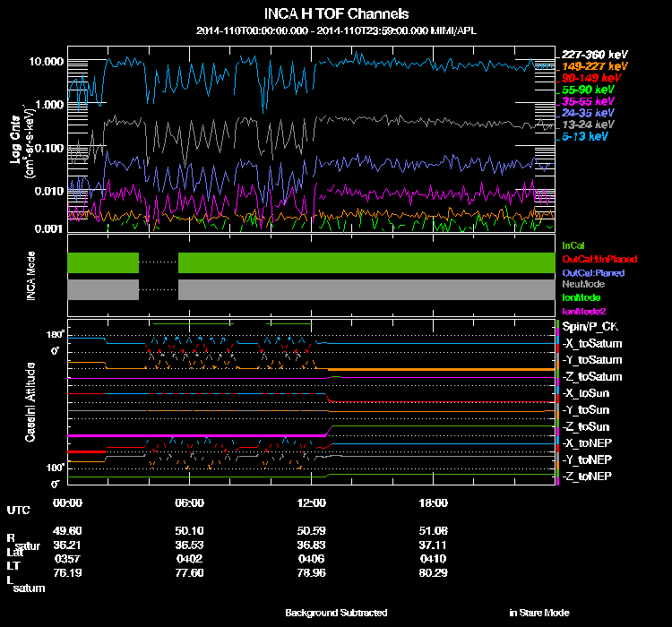Click the Background Subtracted footer text
The image size is (672, 627).
click(336, 613)
